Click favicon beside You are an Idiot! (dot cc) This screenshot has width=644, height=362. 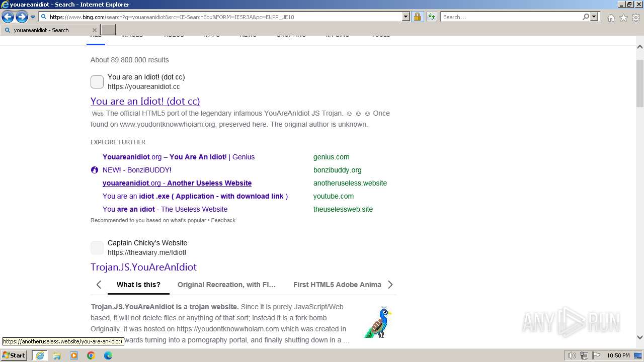pos(97,82)
